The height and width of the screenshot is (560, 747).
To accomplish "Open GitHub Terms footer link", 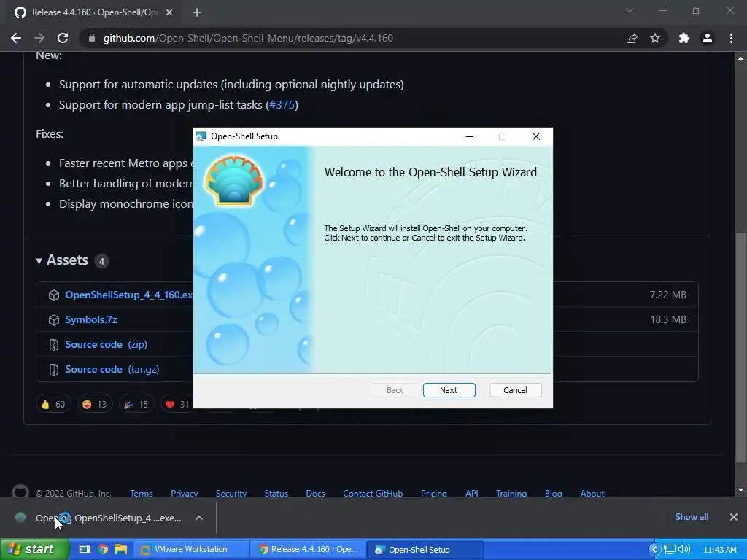I will pos(142,494).
